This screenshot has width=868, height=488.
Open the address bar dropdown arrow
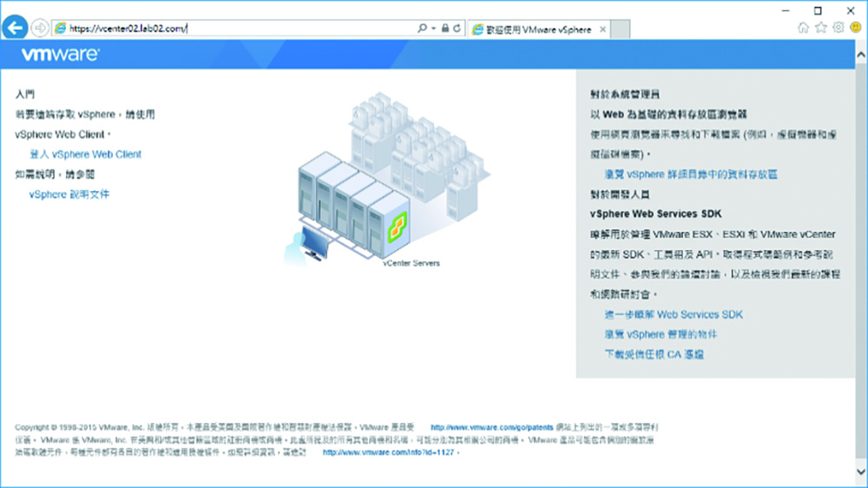(x=433, y=29)
